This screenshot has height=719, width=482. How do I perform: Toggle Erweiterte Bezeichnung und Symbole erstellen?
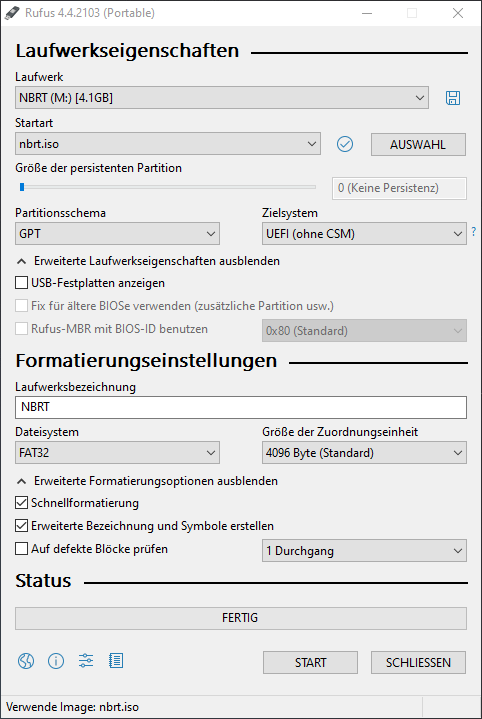(22, 526)
